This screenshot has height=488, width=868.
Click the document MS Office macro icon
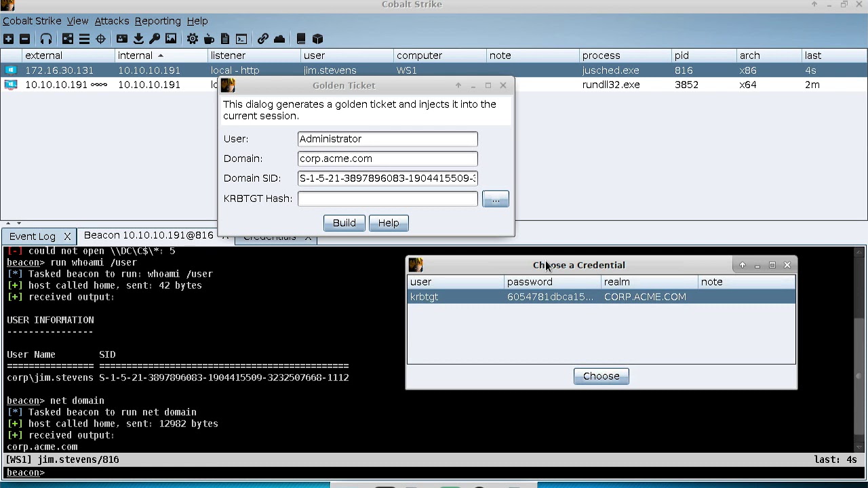point(225,39)
